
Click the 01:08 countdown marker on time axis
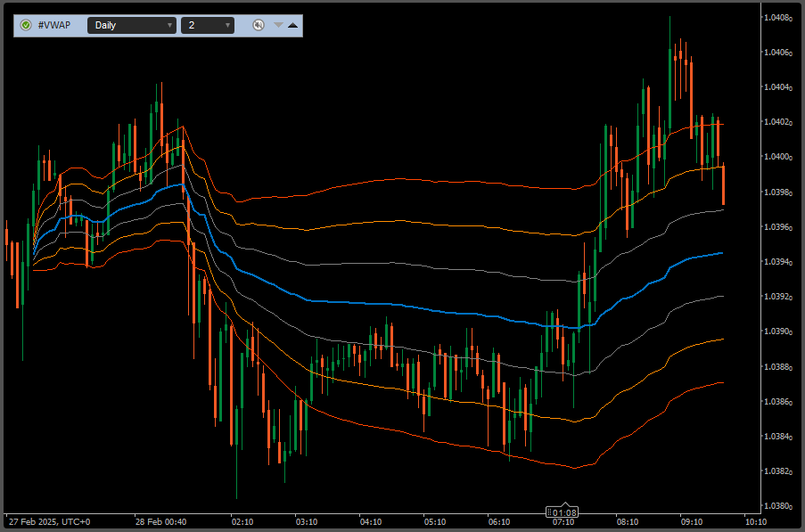[564, 512]
